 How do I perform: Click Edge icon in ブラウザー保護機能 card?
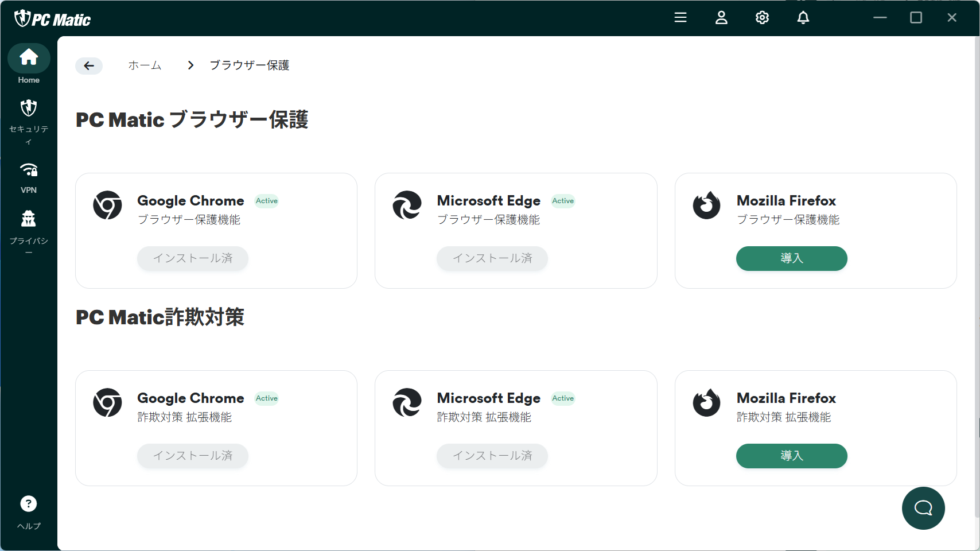tap(407, 205)
